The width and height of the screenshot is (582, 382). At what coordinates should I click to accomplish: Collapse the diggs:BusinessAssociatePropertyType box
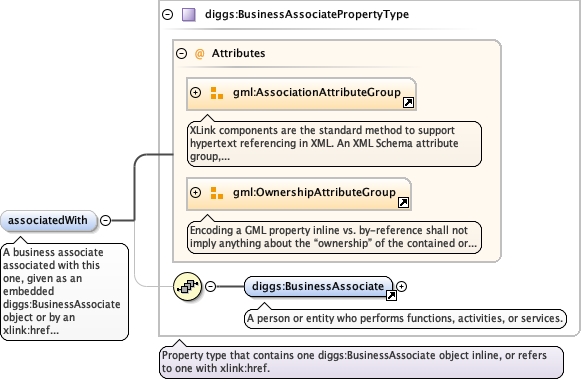pos(168,14)
